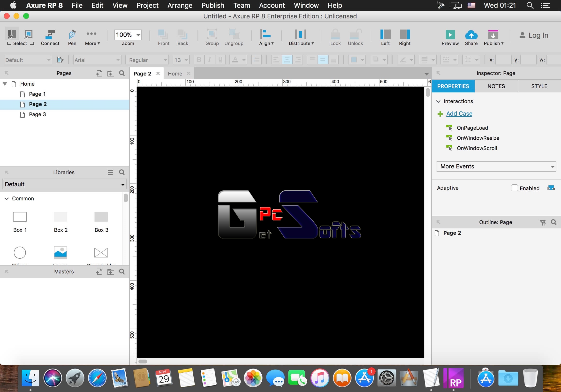561x392 pixels.
Task: Click the Distribute toolbar icon
Action: click(x=301, y=34)
